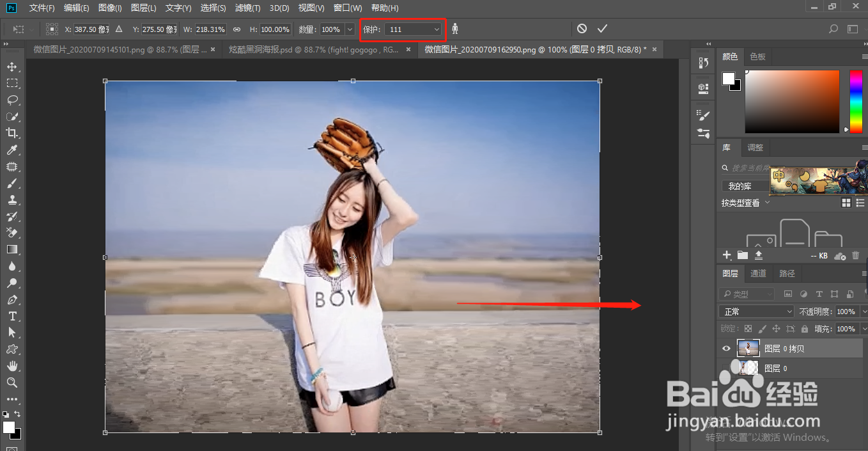This screenshot has height=451, width=868.
Task: Switch library to list view
Action: click(x=860, y=203)
